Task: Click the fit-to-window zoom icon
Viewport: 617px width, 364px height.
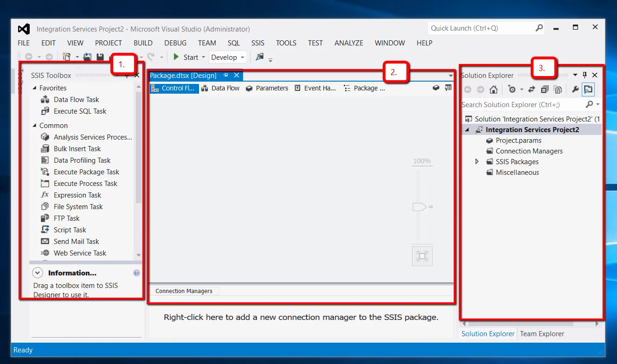Action: pos(422,256)
